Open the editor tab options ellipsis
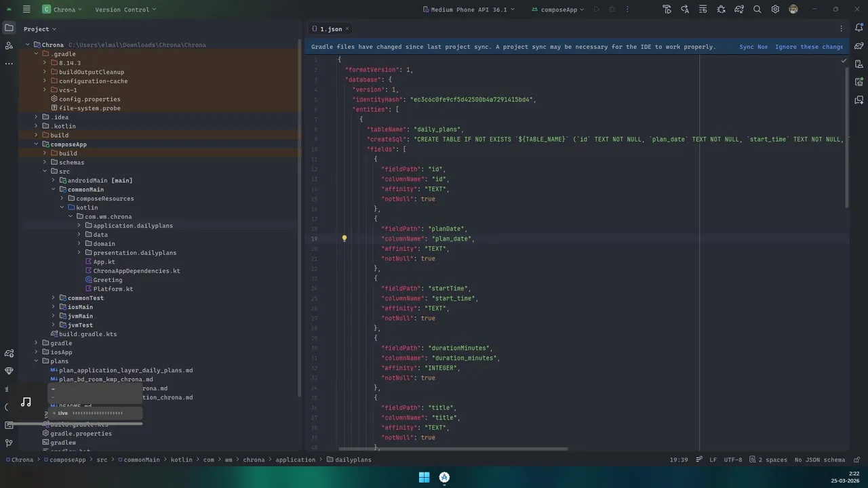Image resolution: width=868 pixels, height=488 pixels. (842, 28)
